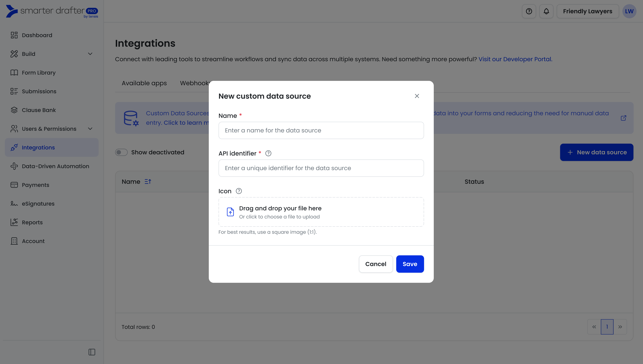Viewport: 643px width, 364px height.
Task: Open Data-Driven Automation in sidebar
Action: tap(55, 166)
